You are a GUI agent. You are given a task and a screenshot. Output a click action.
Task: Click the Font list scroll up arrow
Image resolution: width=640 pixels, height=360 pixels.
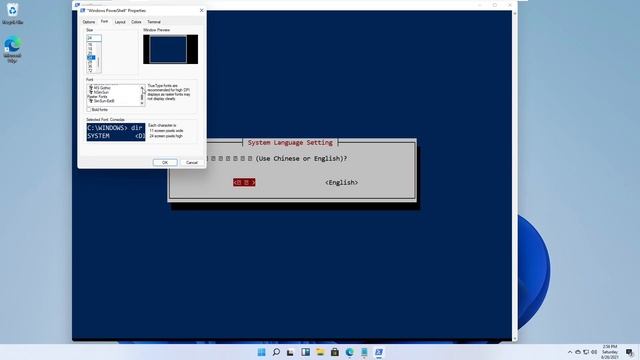142,87
